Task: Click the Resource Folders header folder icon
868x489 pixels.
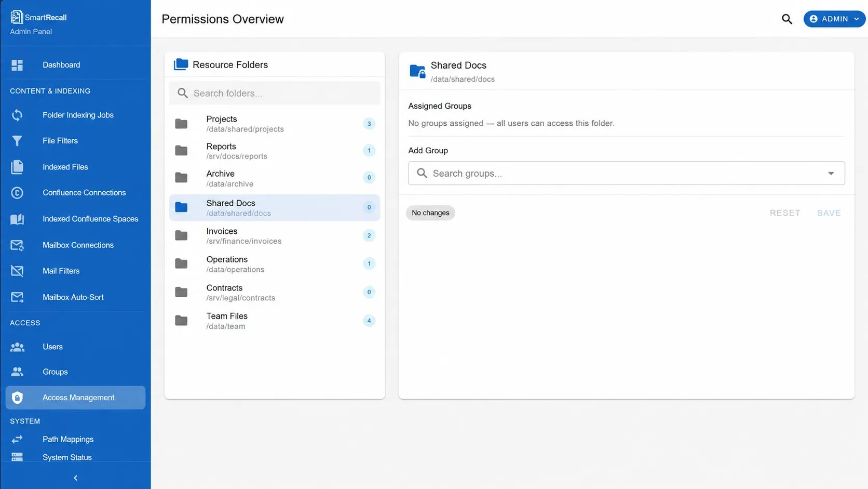Action: point(181,64)
